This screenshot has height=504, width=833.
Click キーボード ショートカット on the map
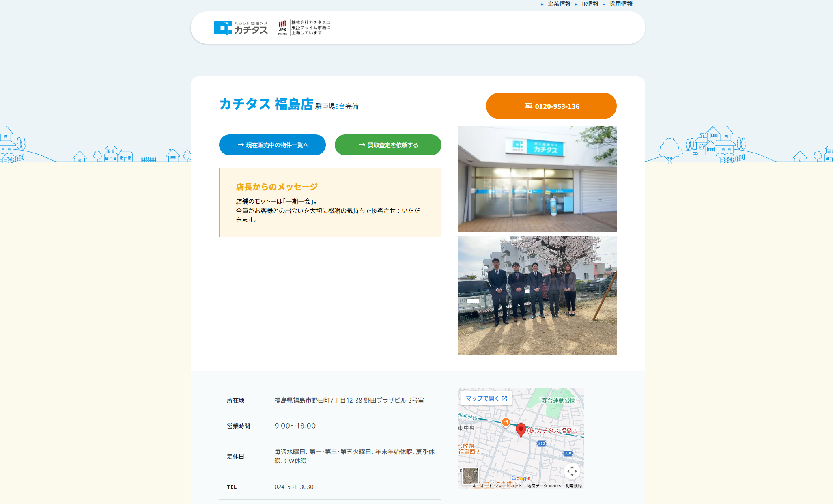[497, 486]
